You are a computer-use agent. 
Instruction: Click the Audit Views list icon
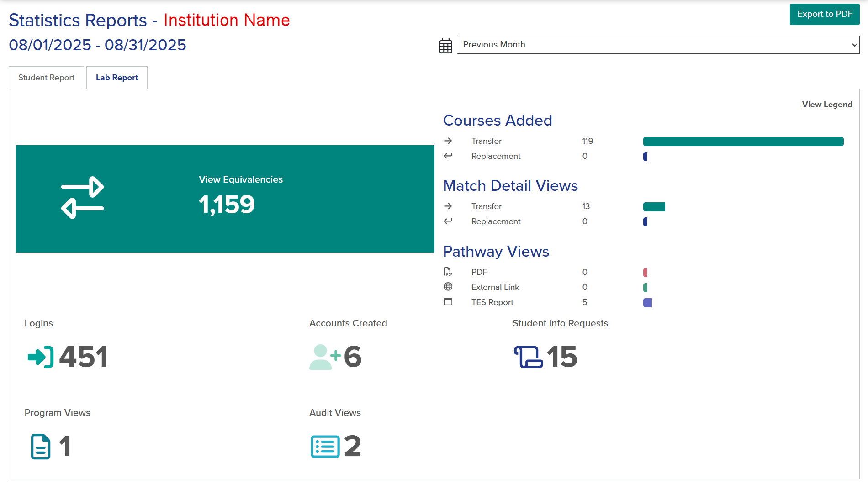(325, 447)
